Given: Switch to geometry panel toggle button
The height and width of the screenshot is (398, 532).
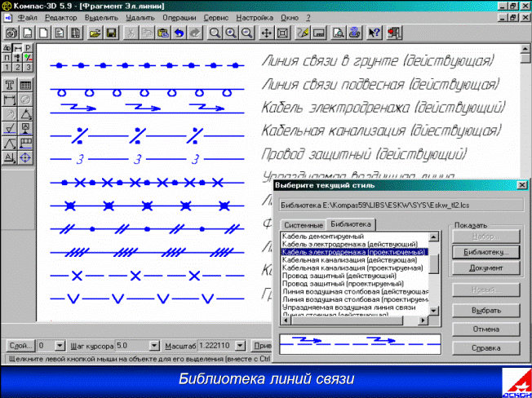Looking at the screenshot, I should (7, 48).
